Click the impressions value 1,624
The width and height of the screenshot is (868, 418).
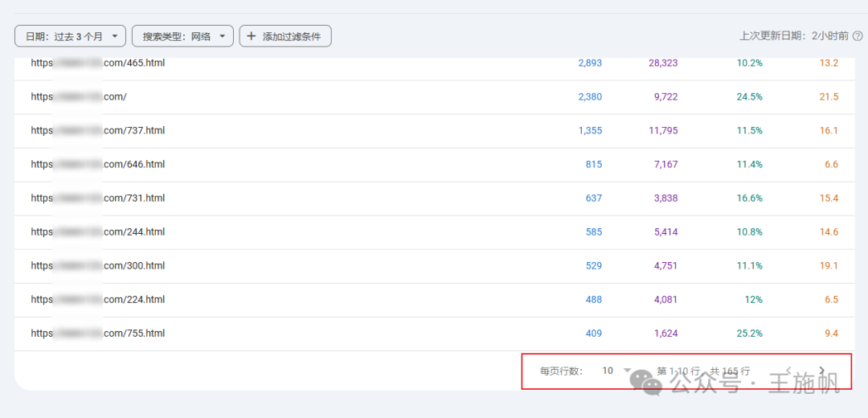click(x=666, y=334)
